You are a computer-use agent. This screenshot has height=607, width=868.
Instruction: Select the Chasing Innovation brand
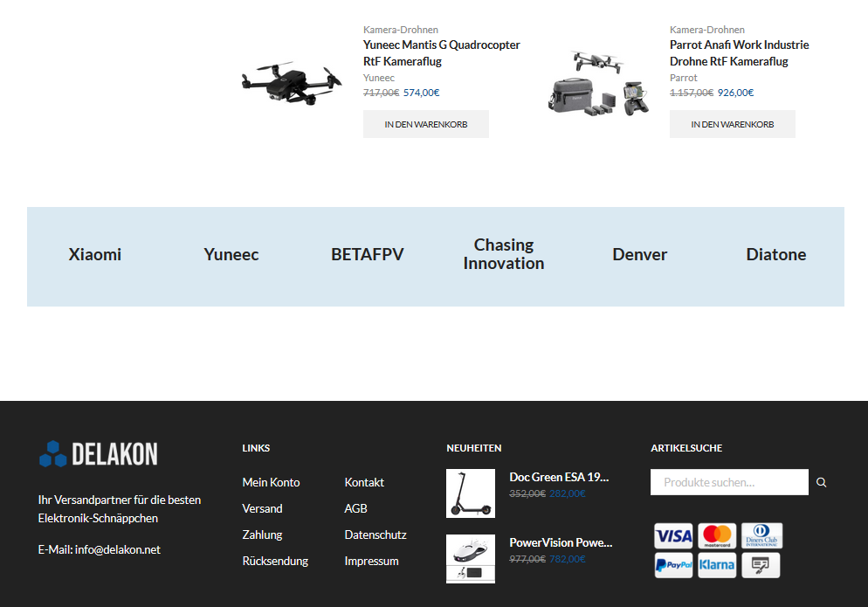(x=504, y=254)
